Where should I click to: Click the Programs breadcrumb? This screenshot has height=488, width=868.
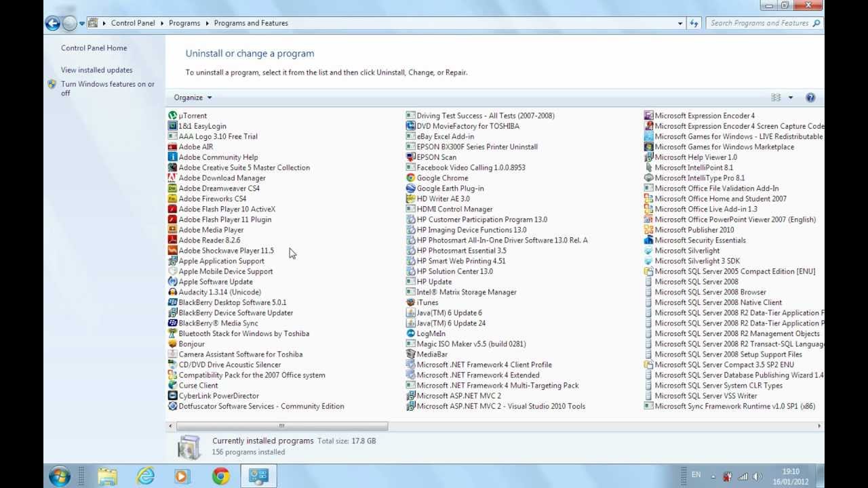(184, 23)
